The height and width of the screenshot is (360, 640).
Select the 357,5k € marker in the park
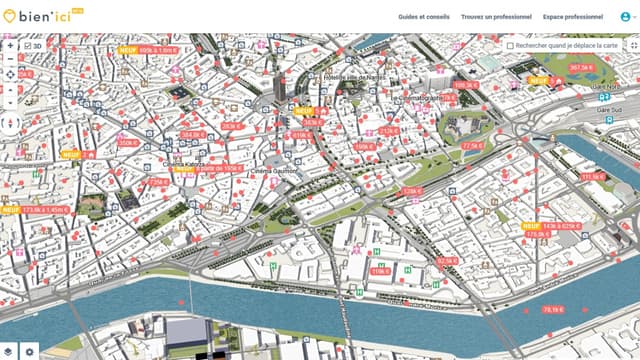pos(581,68)
